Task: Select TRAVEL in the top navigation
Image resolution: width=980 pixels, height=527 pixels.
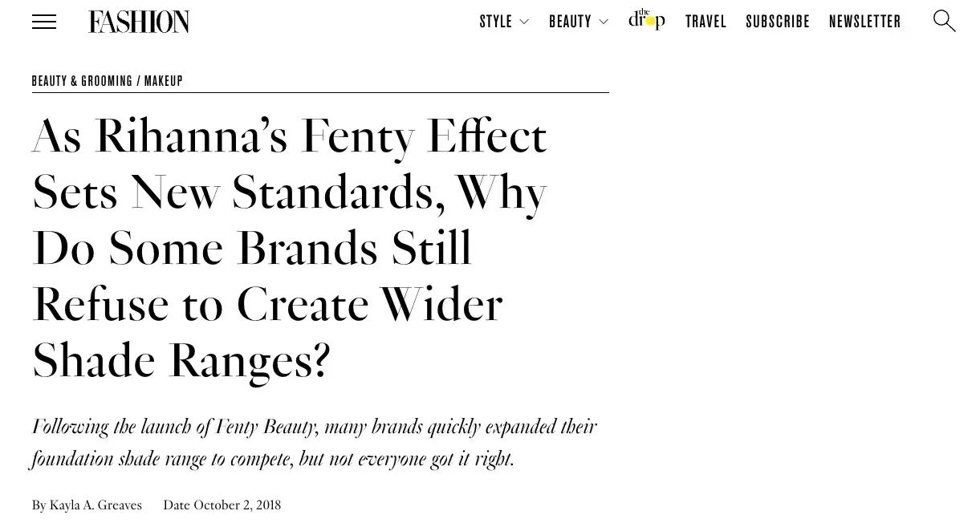Action: (706, 22)
